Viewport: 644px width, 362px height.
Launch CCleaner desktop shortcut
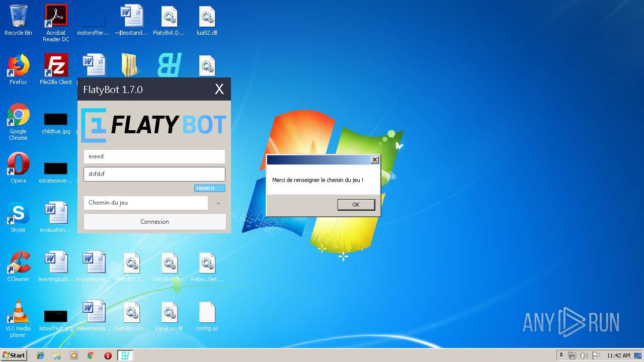click(18, 266)
